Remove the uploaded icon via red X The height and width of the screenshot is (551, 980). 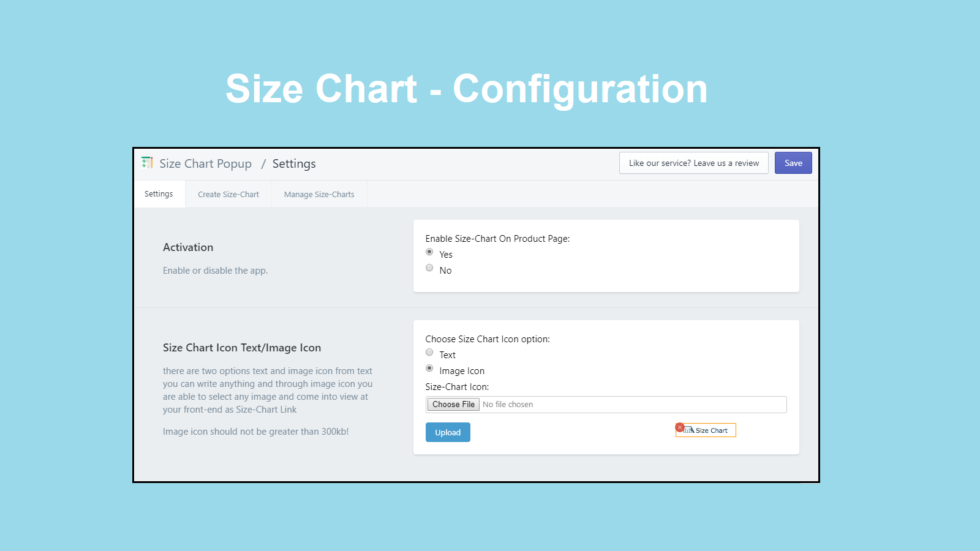pos(680,427)
